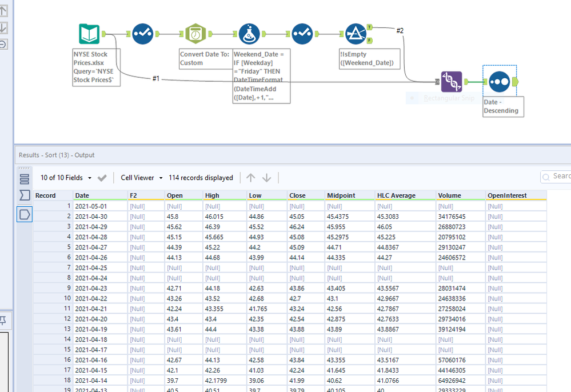Click the #1 connection label

click(156, 78)
